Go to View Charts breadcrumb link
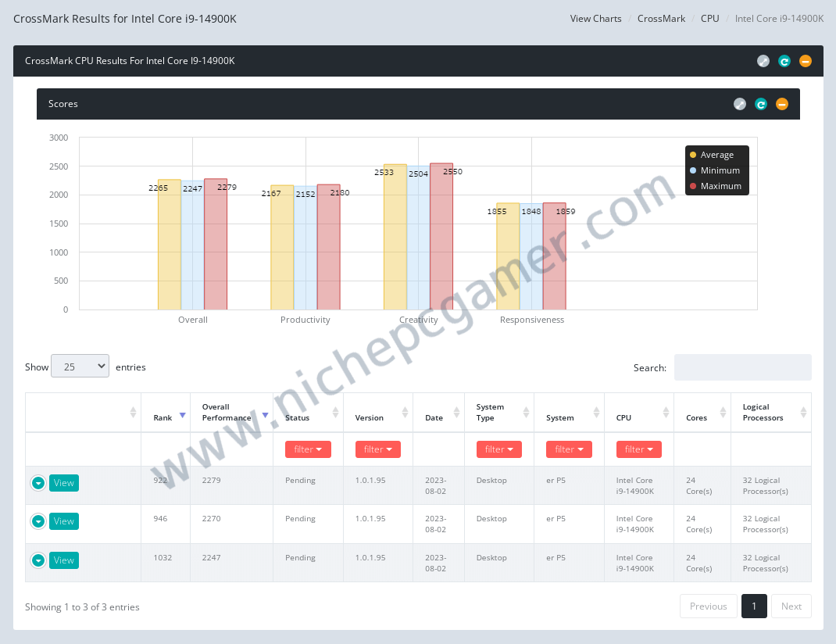Screen dimensions: 836x644 (595, 19)
